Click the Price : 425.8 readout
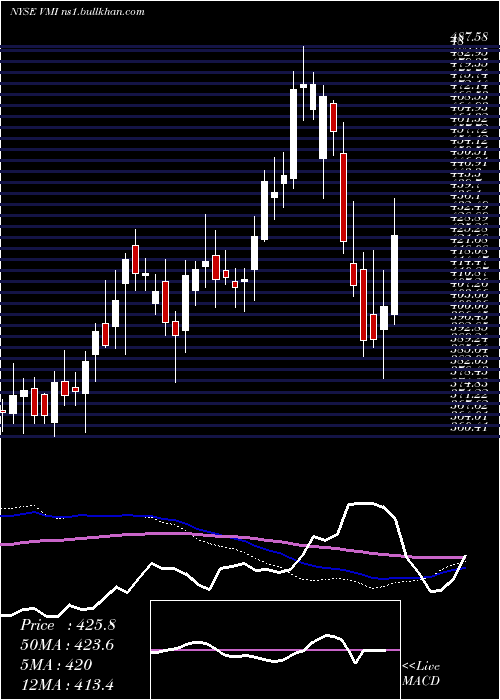This screenshot has height=700, width=500. point(68,625)
